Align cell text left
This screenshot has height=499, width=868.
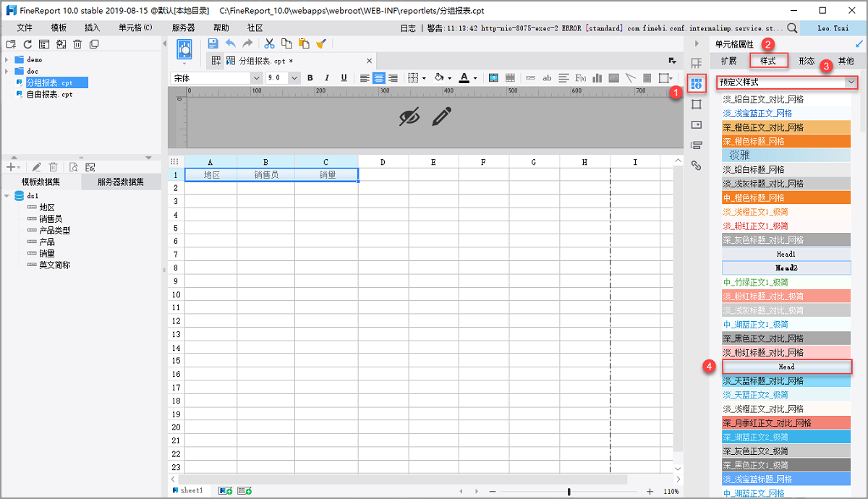tap(365, 77)
